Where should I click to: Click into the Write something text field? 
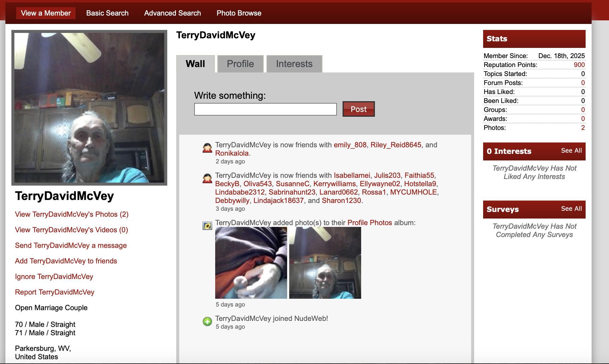tap(265, 109)
